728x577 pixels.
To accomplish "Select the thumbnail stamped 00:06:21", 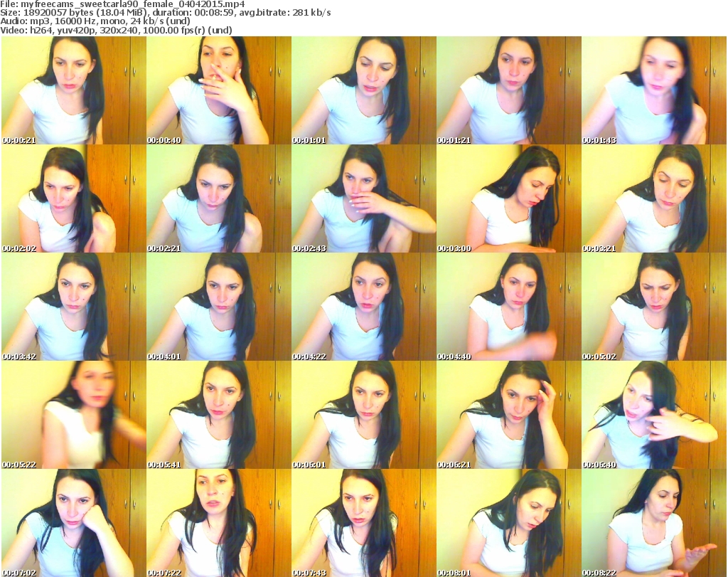I will pyautogui.click(x=509, y=415).
